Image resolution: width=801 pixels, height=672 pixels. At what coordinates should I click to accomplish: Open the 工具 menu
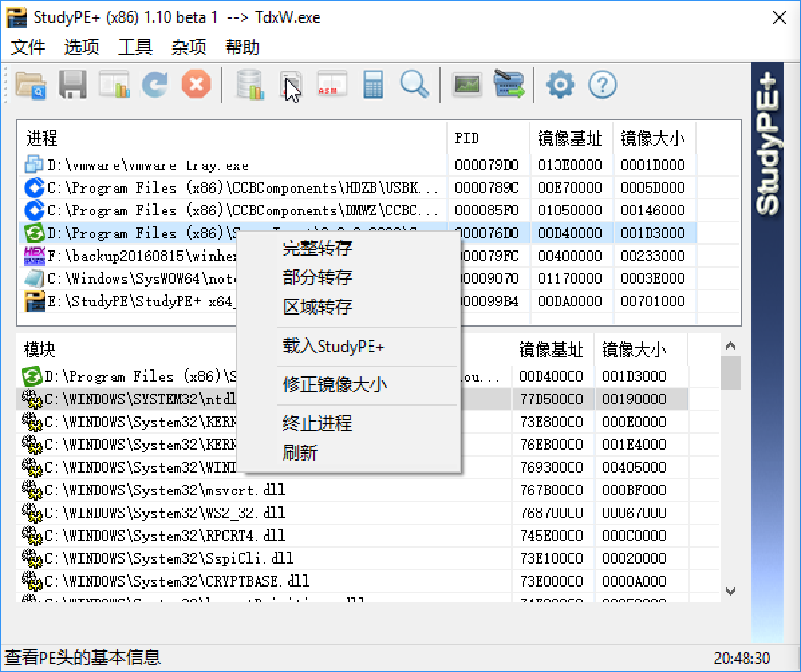135,47
